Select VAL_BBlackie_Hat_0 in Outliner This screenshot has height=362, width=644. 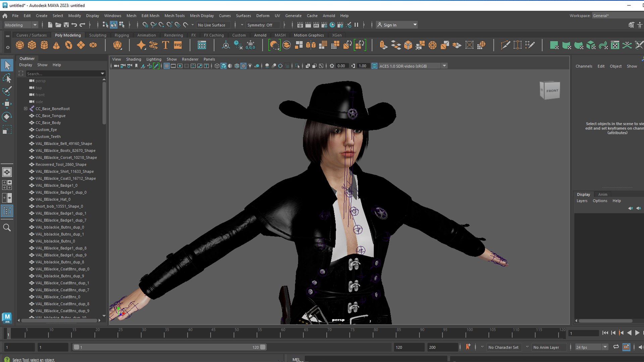(x=53, y=199)
